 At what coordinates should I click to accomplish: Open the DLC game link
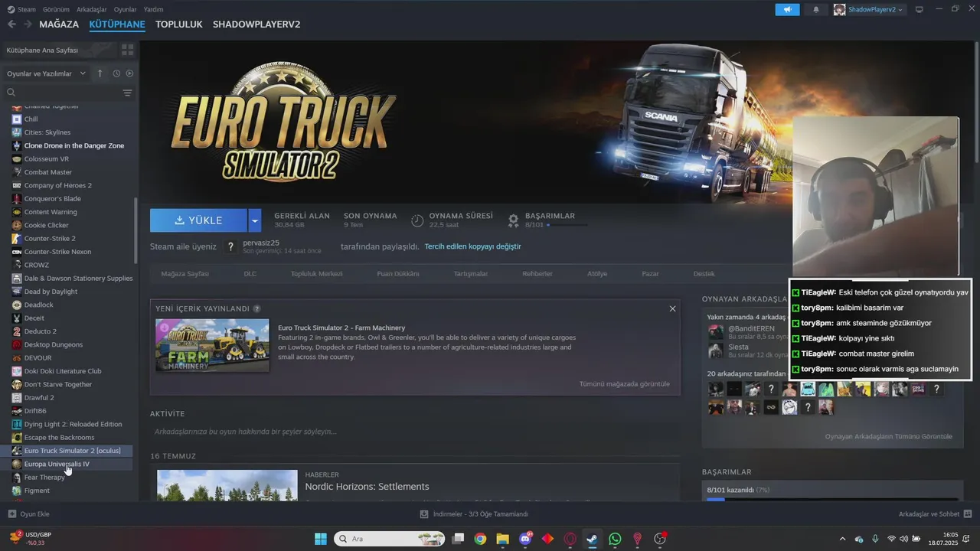(250, 273)
